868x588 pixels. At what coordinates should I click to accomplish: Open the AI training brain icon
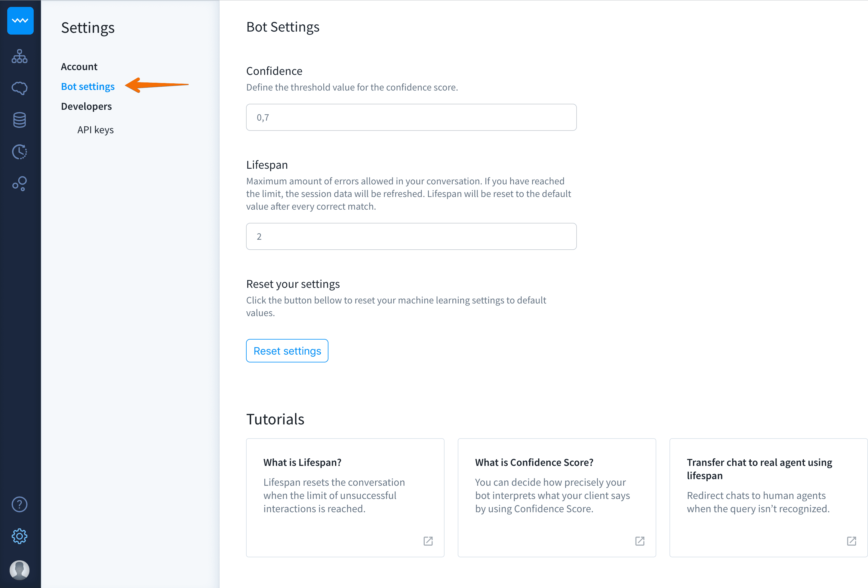pyautogui.click(x=20, y=88)
